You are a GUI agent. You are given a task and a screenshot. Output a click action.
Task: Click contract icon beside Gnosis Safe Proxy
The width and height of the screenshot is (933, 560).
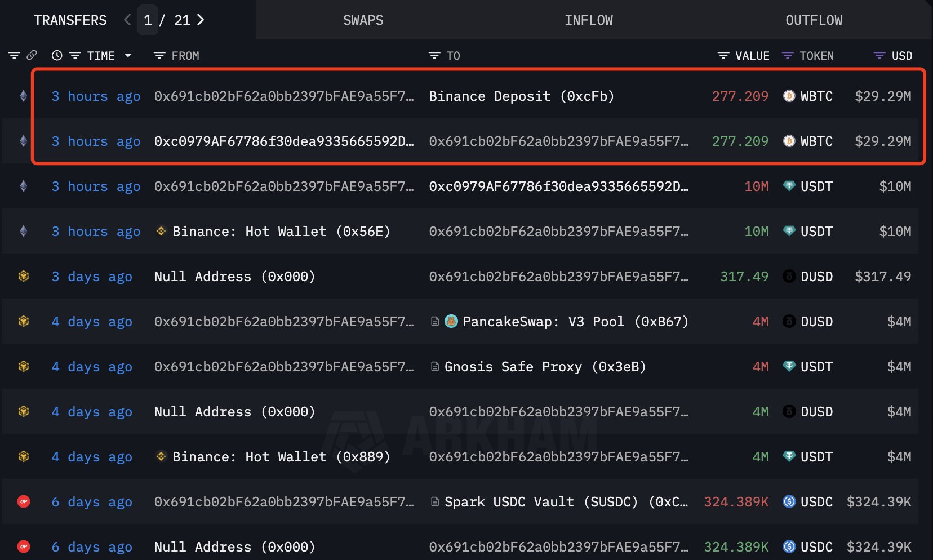[435, 367]
